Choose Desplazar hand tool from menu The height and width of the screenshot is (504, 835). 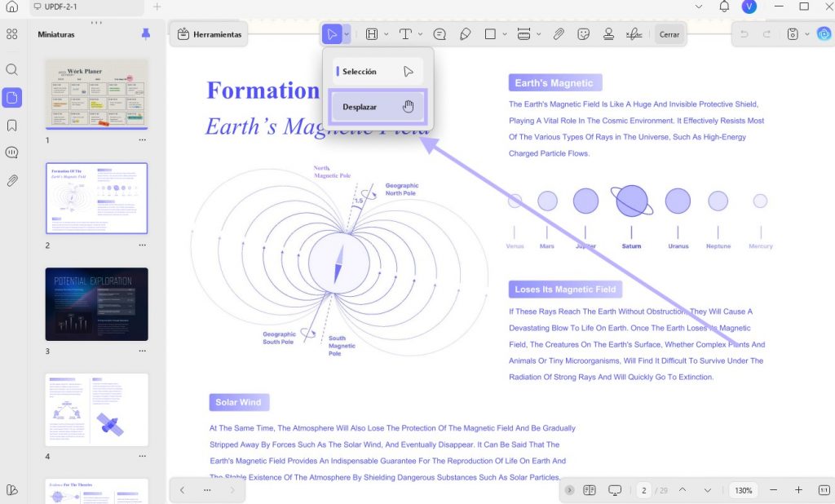pos(378,107)
